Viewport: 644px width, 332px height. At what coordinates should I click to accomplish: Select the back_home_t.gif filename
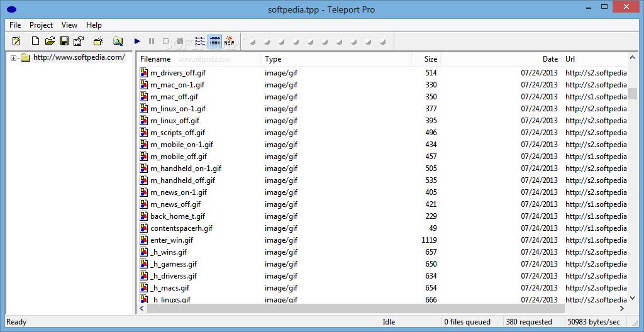coord(177,216)
